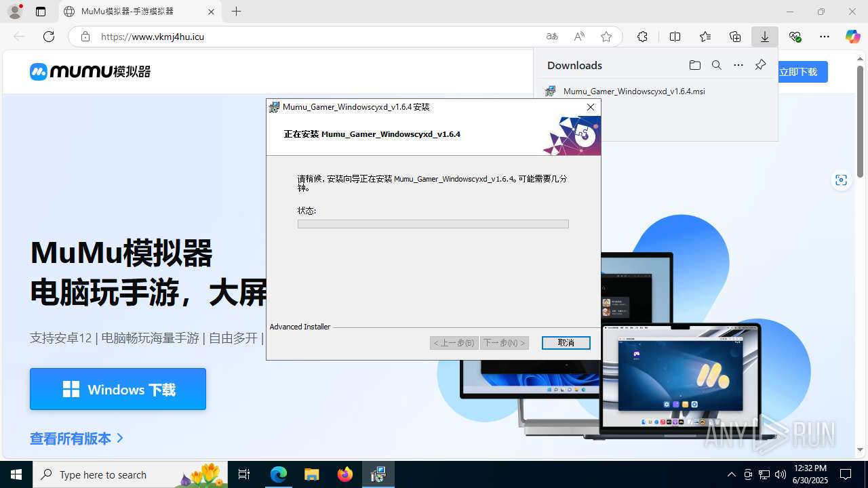The image size is (868, 488).
Task: Open File Explorer on taskbar
Action: 311,474
